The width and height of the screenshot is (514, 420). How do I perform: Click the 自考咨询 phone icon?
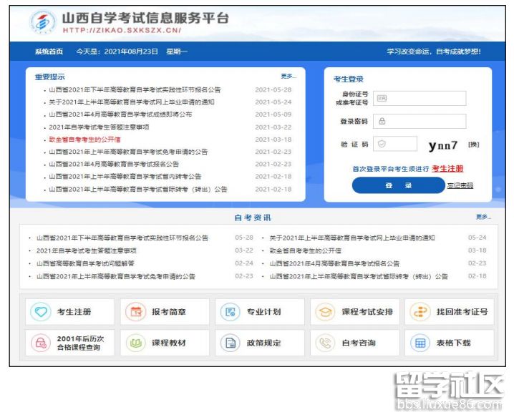click(x=325, y=343)
